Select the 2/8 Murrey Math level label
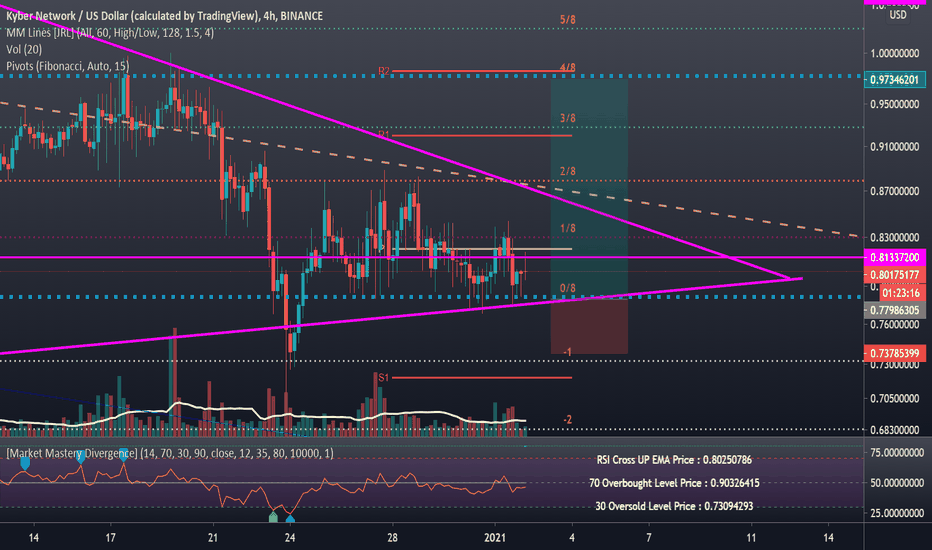The width and height of the screenshot is (932, 550). 568,171
